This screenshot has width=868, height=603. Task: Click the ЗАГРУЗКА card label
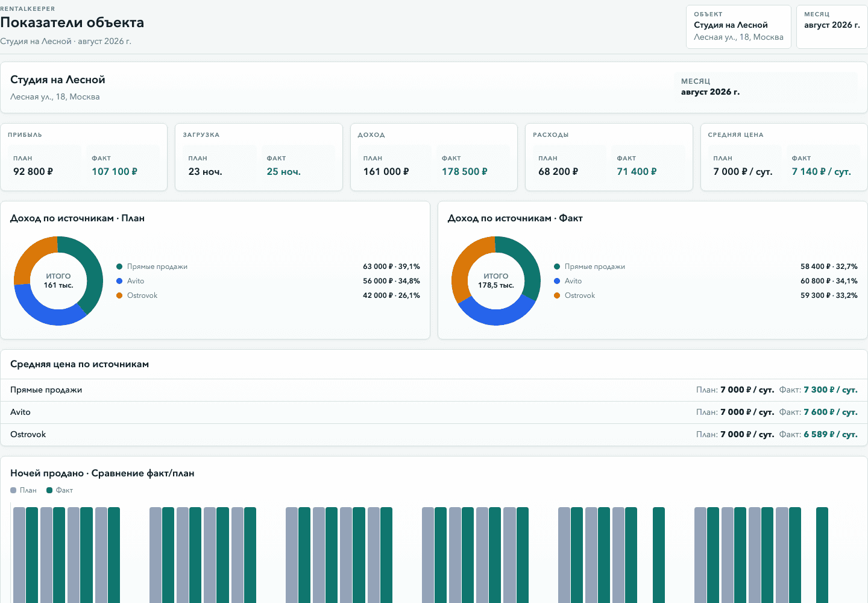coord(201,135)
